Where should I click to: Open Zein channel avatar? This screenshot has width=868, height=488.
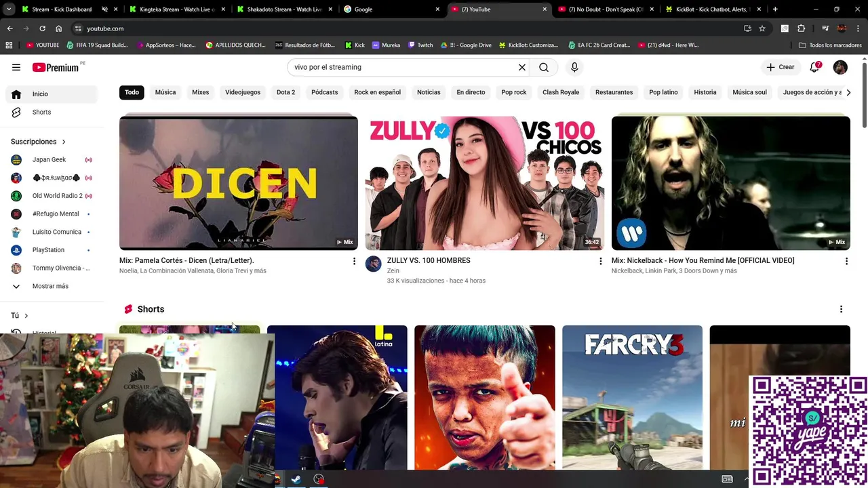point(374,264)
